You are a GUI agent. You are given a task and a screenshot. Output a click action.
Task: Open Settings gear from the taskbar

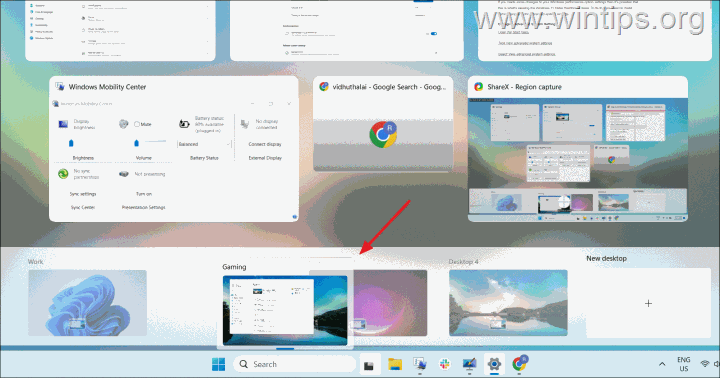(494, 364)
